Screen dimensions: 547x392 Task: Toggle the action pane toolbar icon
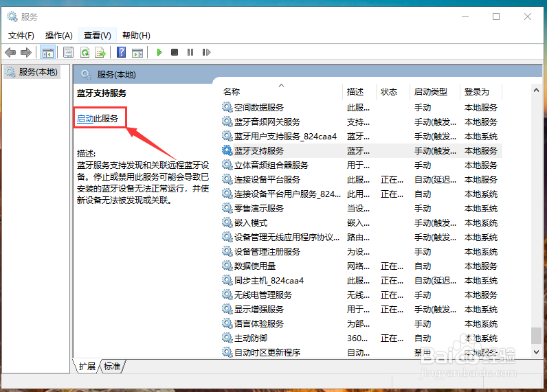137,53
